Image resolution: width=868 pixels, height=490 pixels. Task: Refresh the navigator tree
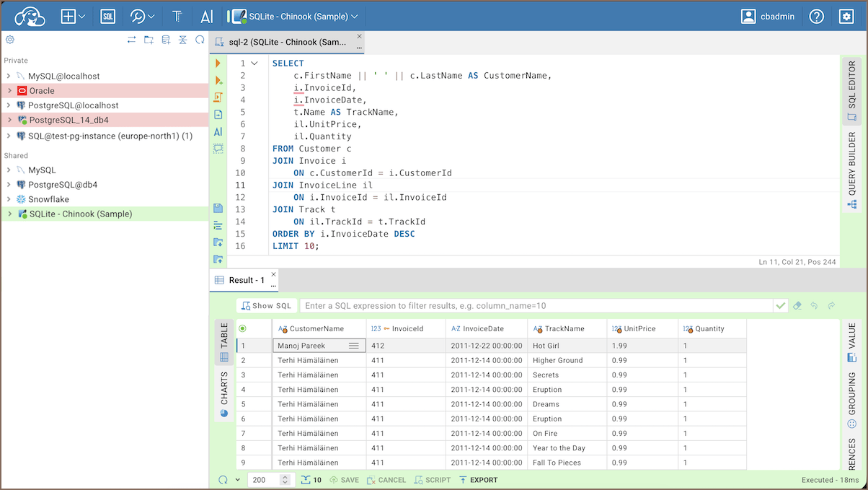click(x=200, y=40)
